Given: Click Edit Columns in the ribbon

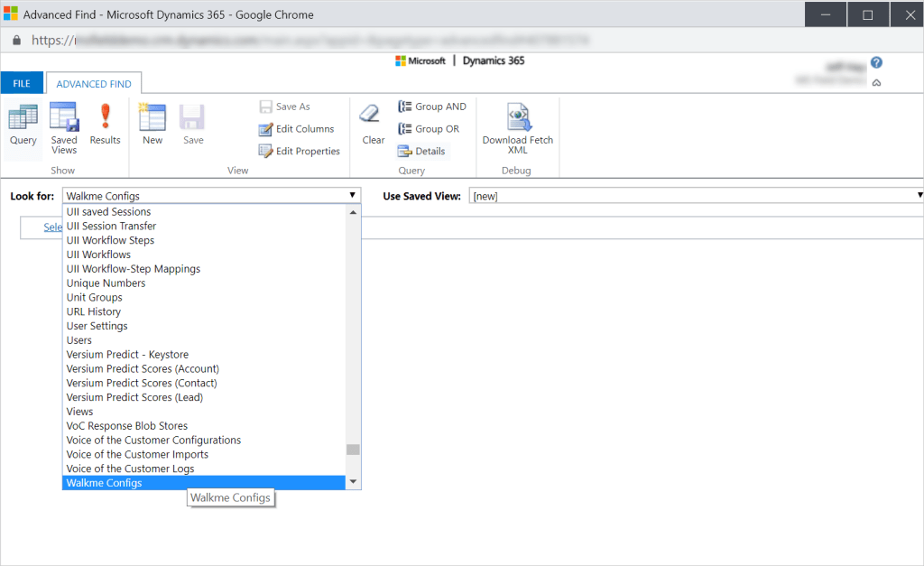Looking at the screenshot, I should pyautogui.click(x=297, y=129).
